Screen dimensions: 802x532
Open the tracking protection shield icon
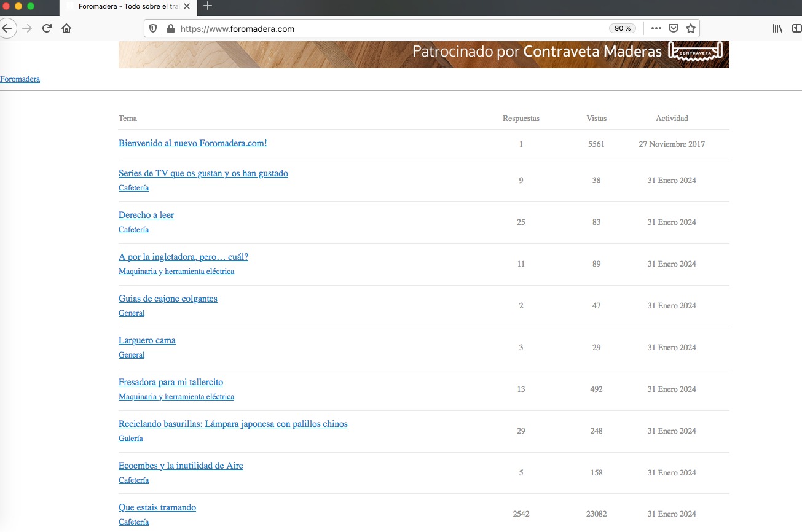(154, 28)
